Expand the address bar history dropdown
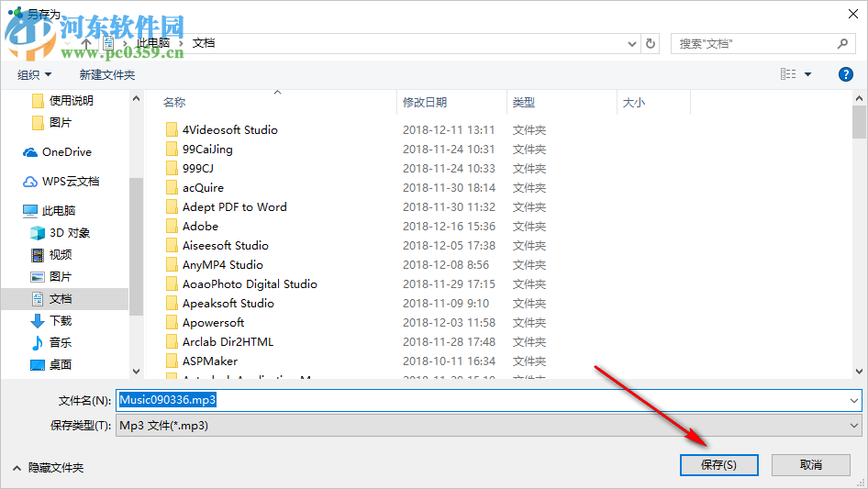 pos(631,44)
